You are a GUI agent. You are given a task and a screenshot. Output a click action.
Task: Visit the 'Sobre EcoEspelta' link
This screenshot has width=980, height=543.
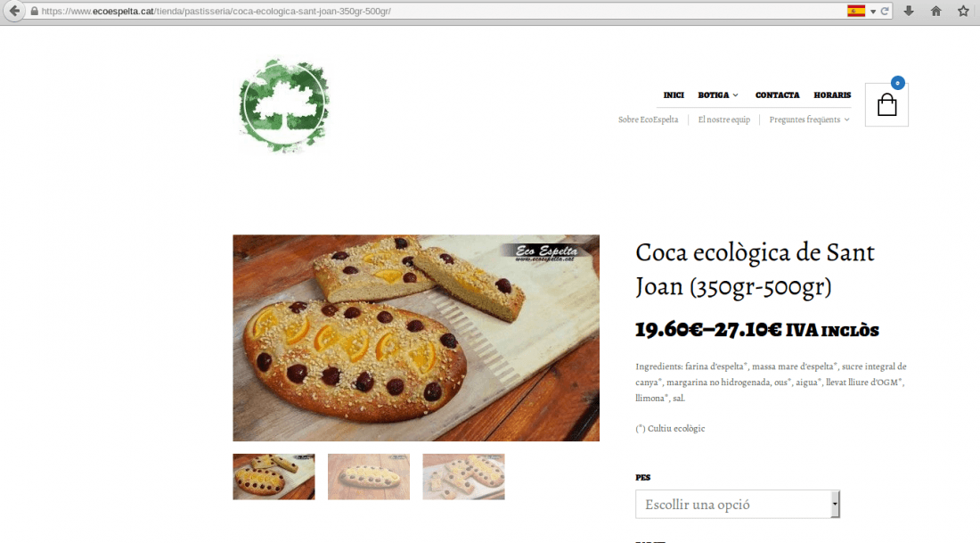tap(648, 119)
